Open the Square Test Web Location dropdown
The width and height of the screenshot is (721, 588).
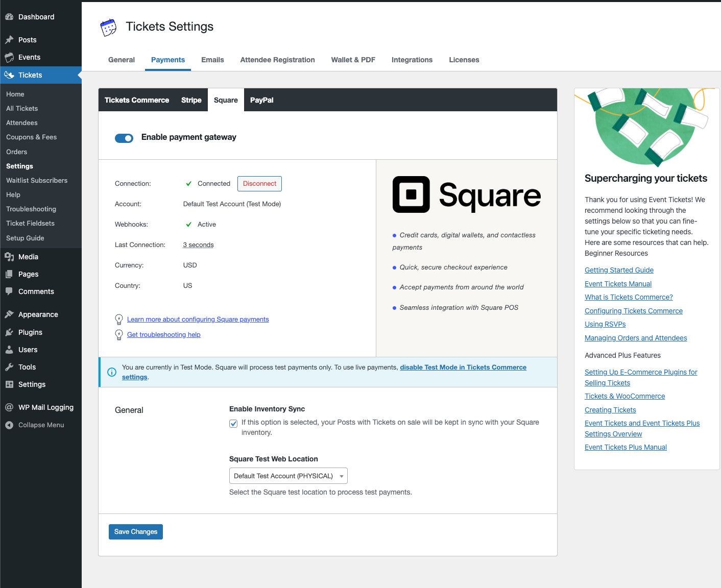(288, 475)
